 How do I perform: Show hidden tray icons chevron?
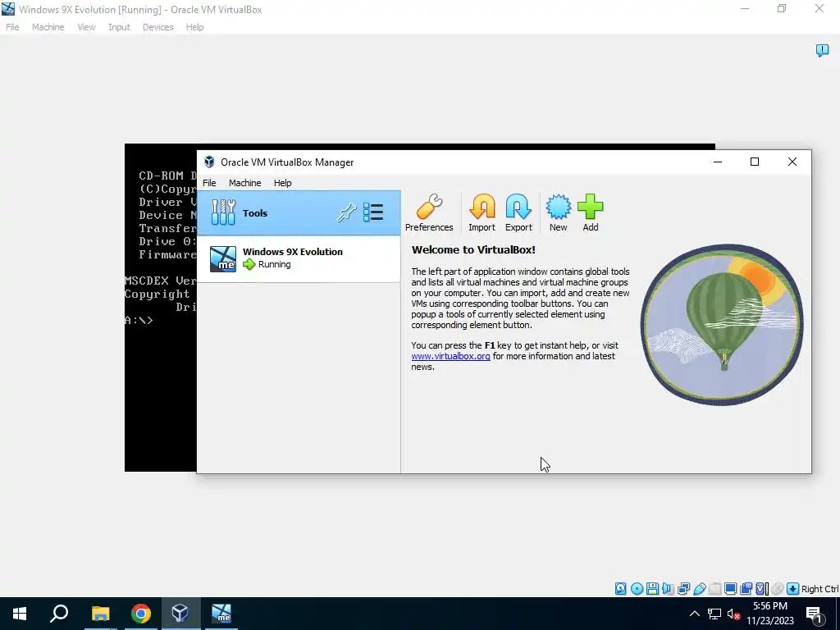694,614
